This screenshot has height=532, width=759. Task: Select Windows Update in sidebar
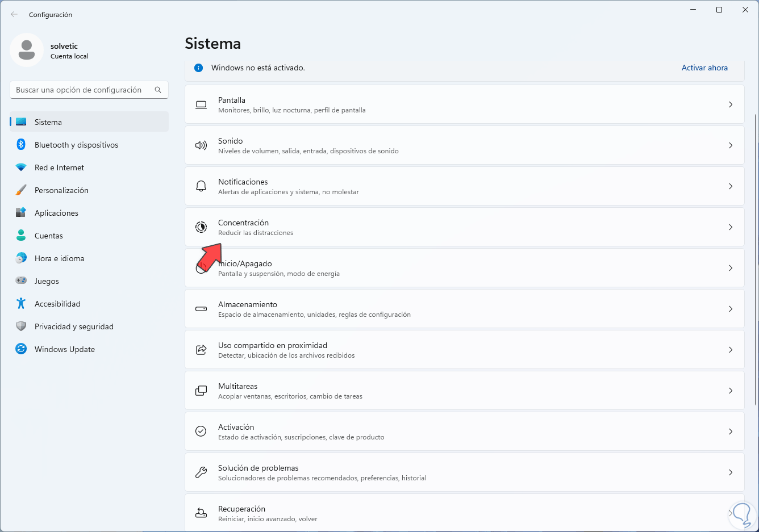pyautogui.click(x=64, y=349)
